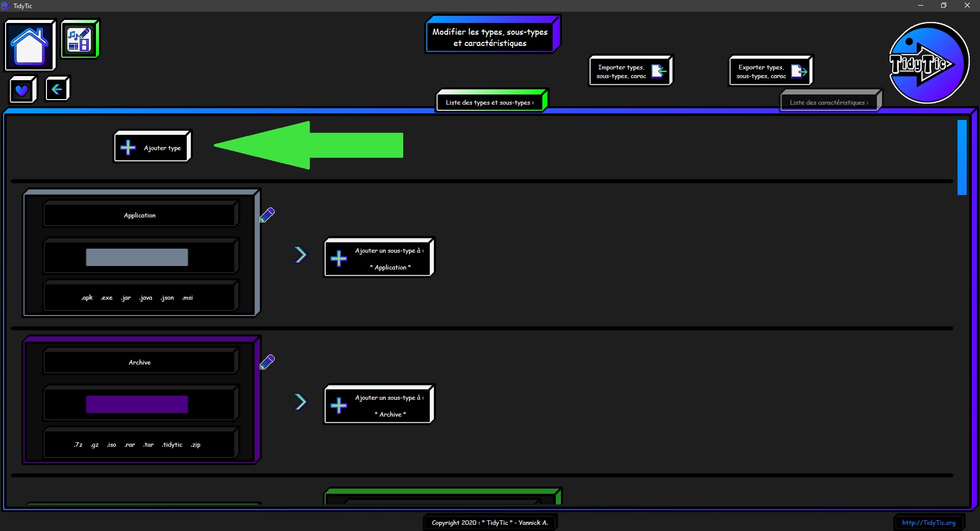Expand the Application sub-types chevron
Image resolution: width=980 pixels, height=531 pixels.
click(x=301, y=255)
